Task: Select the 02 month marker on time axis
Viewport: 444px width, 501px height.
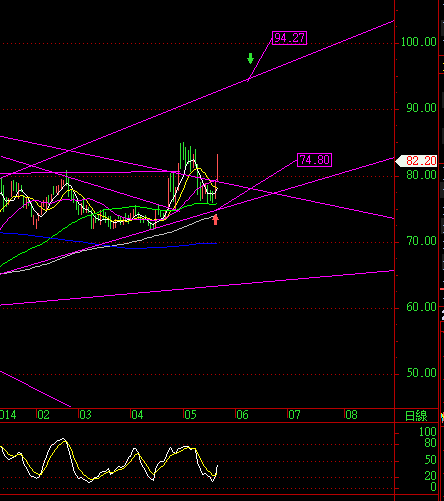Action: [43, 415]
